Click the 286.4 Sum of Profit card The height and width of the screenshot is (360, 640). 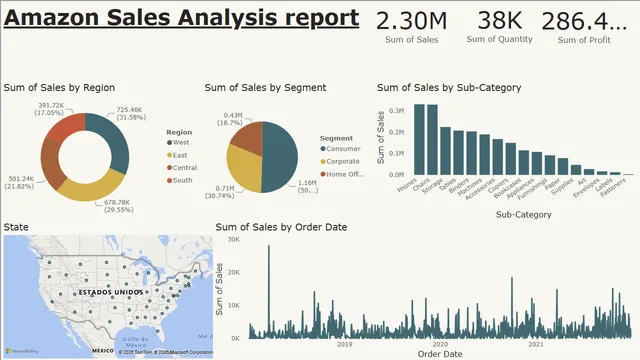[584, 28]
